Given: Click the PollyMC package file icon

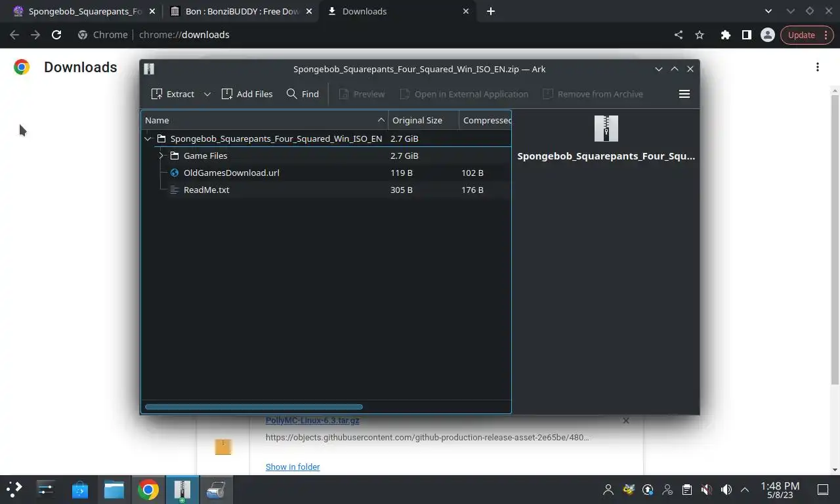Looking at the screenshot, I should click(223, 447).
